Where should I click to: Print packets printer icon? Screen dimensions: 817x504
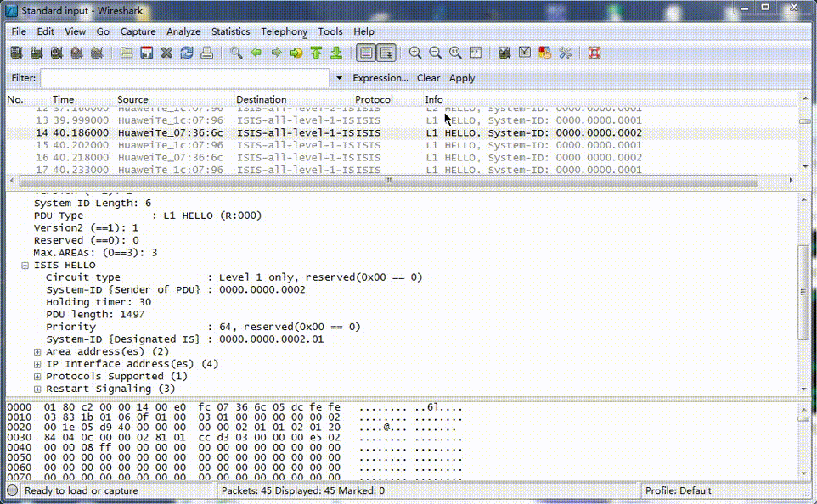pos(207,53)
